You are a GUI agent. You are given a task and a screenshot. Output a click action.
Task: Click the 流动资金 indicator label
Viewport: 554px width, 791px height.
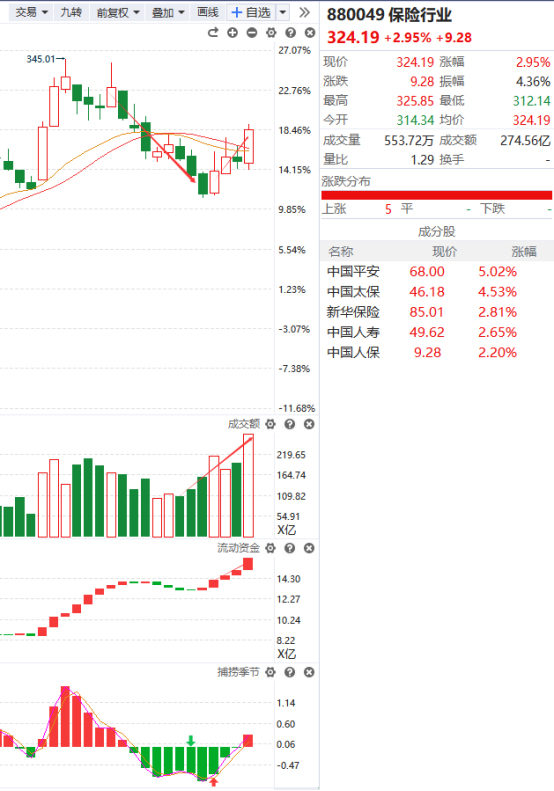[238, 548]
